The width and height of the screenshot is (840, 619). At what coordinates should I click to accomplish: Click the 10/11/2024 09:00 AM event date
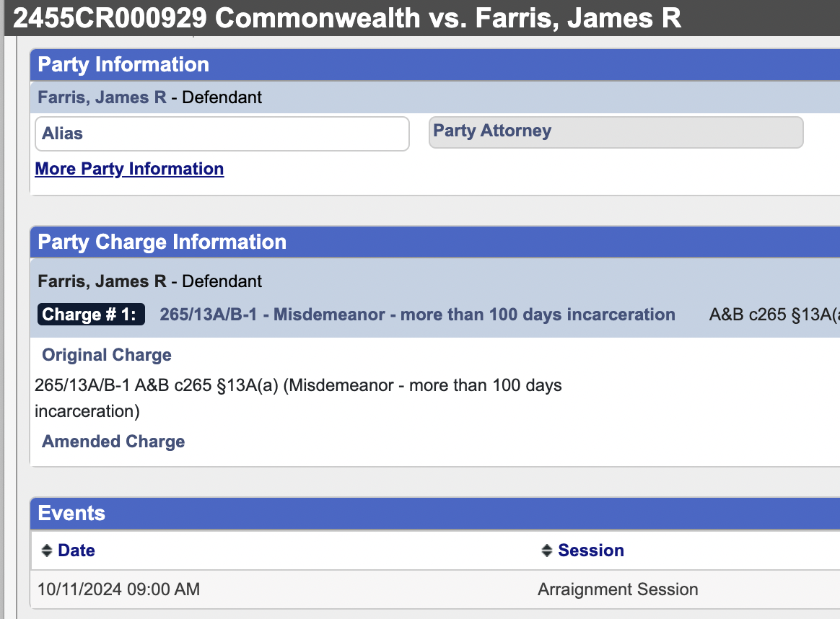pos(118,589)
